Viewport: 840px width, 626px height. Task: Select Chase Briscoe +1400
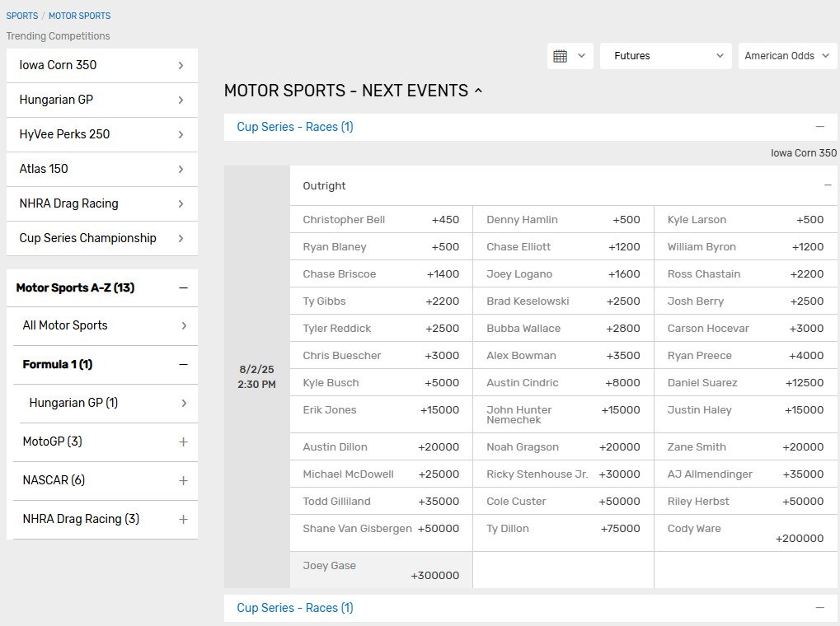coord(381,274)
